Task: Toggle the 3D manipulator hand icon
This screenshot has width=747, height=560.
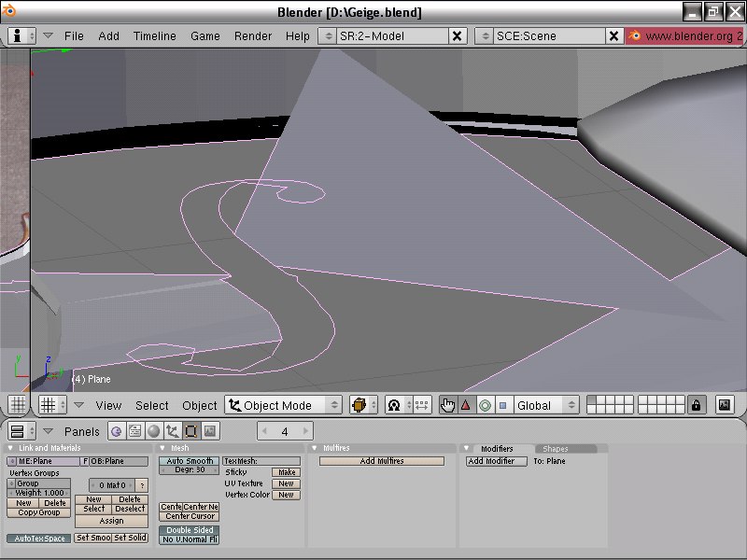Action: click(447, 405)
